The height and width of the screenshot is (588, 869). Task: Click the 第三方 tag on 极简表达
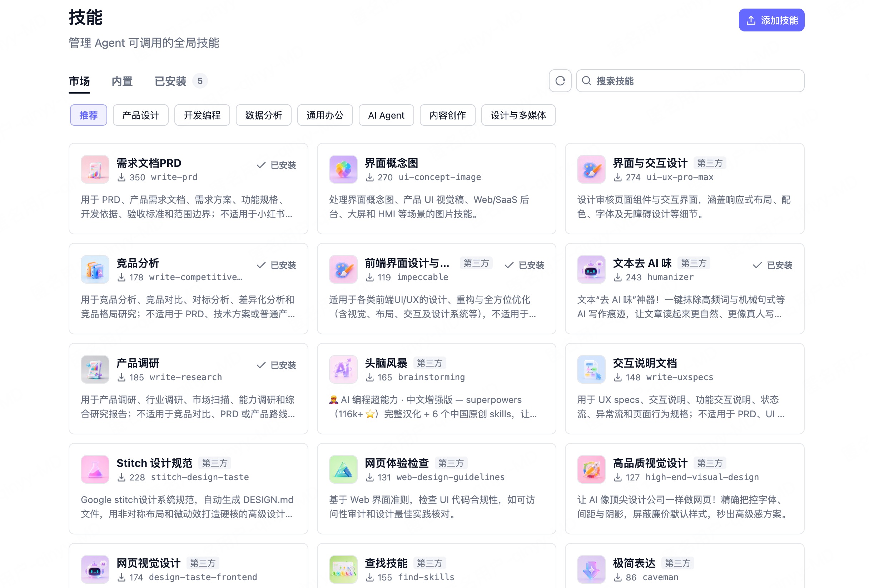[677, 563]
